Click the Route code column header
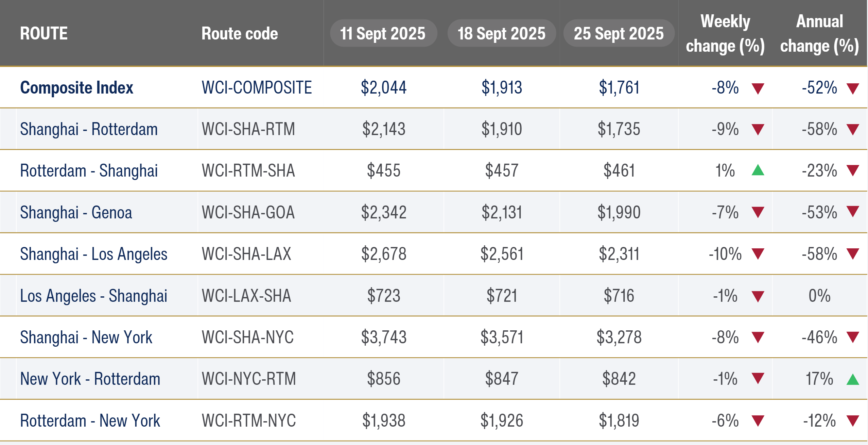The height and width of the screenshot is (445, 868). [240, 33]
